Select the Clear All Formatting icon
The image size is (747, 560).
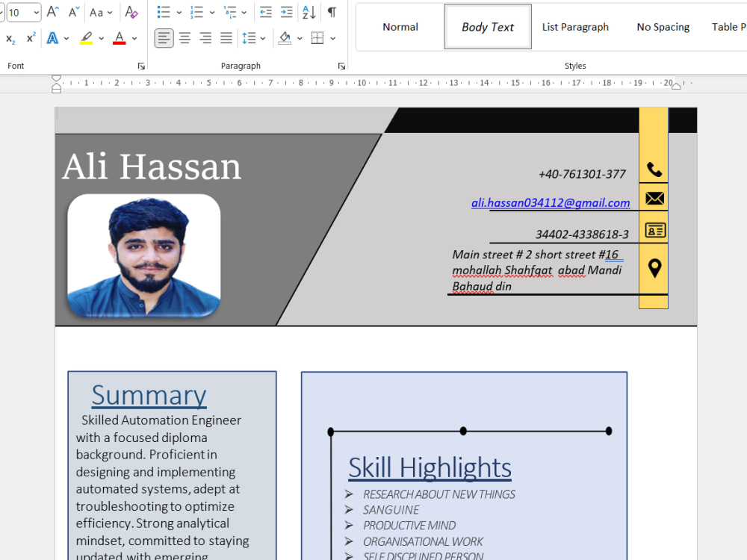coord(131,12)
